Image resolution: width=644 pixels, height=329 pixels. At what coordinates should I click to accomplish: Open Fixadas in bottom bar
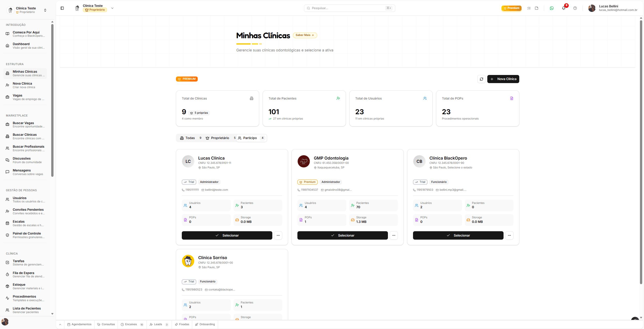point(182,324)
